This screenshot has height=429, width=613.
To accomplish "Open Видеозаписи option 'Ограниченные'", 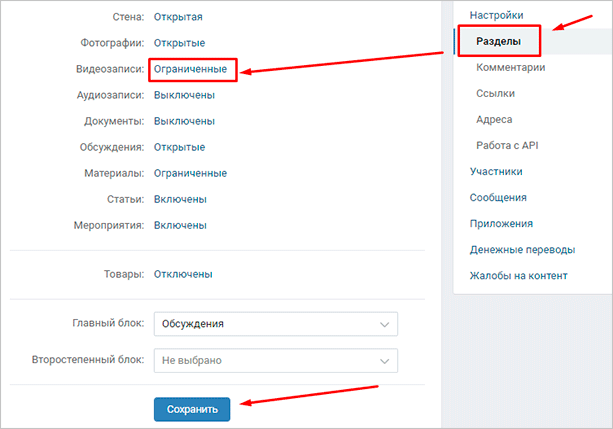I will pos(191,70).
